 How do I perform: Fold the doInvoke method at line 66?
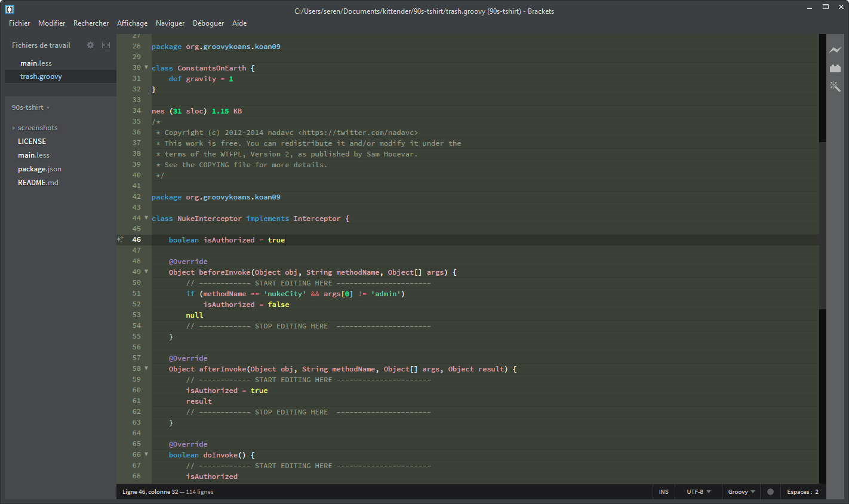coord(146,454)
